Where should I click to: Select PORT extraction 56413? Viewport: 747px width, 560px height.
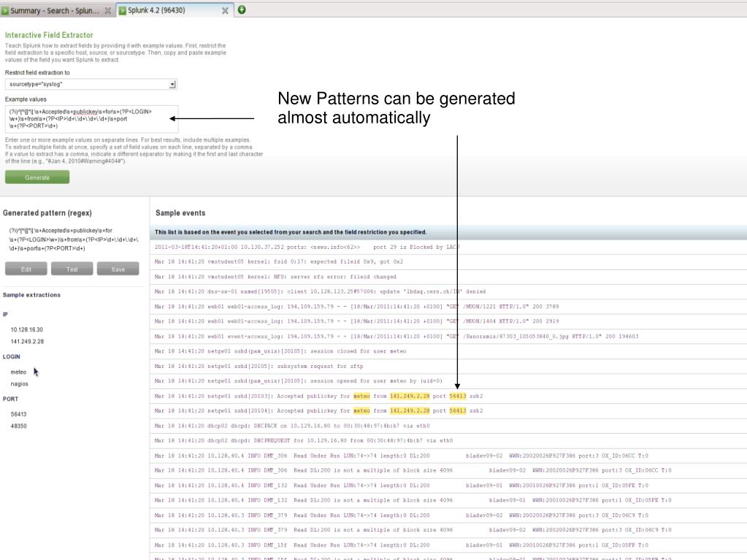(18, 414)
